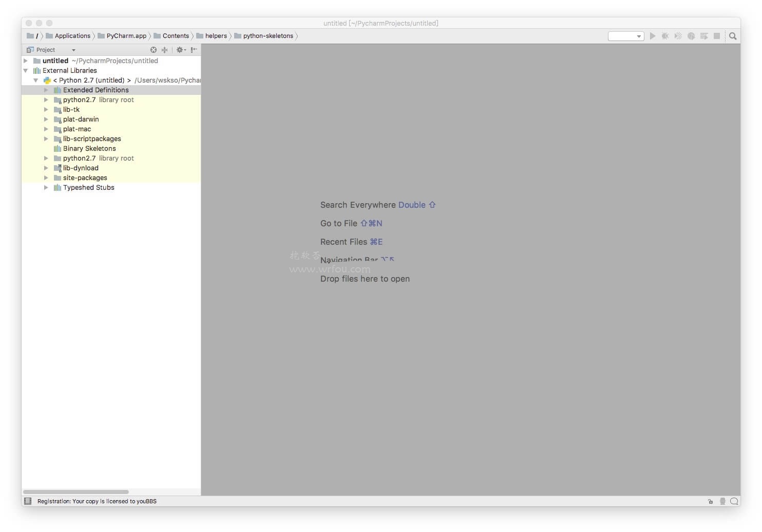Expand the lib-tk folder arrow
The image size is (762, 532).
click(x=46, y=109)
